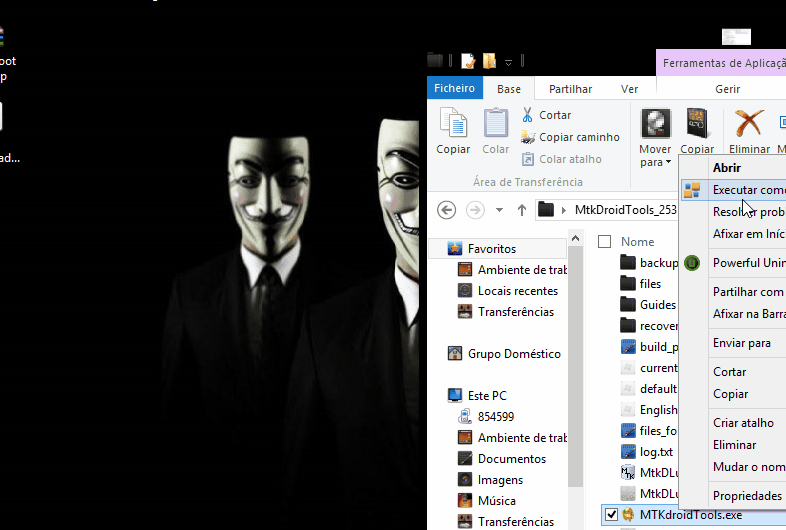Click the Powerful Uninstall green icon

691,263
